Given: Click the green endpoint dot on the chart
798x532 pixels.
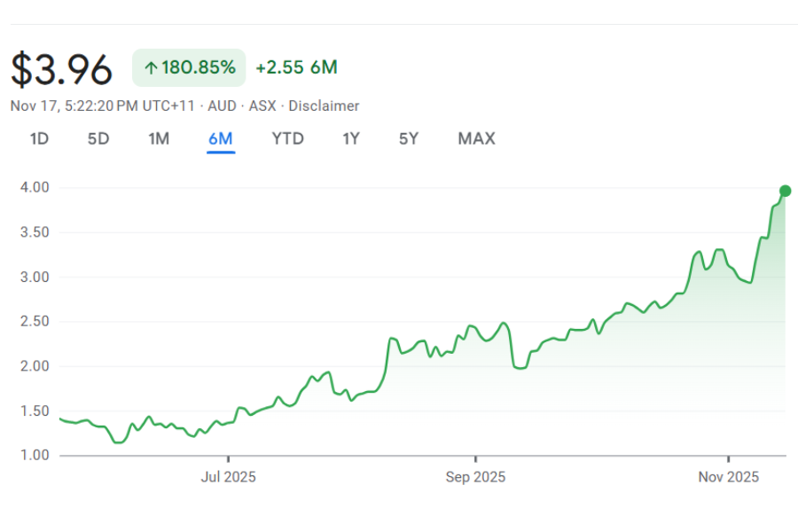Looking at the screenshot, I should tap(785, 191).
